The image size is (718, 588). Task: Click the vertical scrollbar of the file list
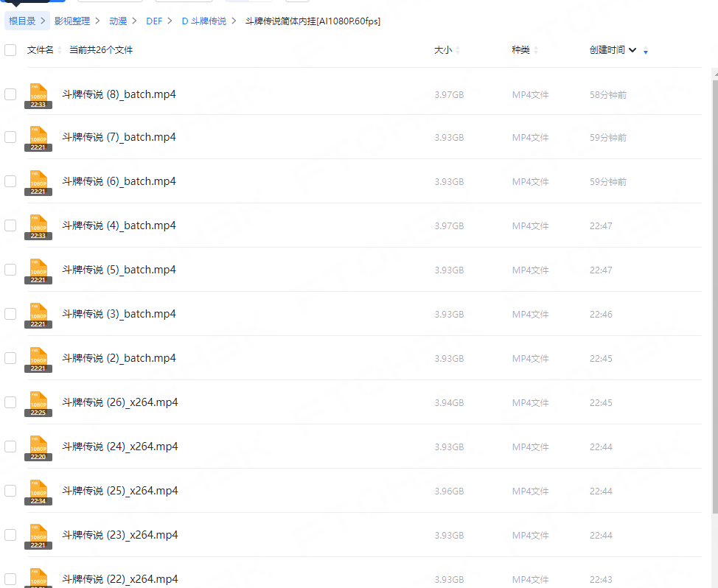click(x=714, y=295)
